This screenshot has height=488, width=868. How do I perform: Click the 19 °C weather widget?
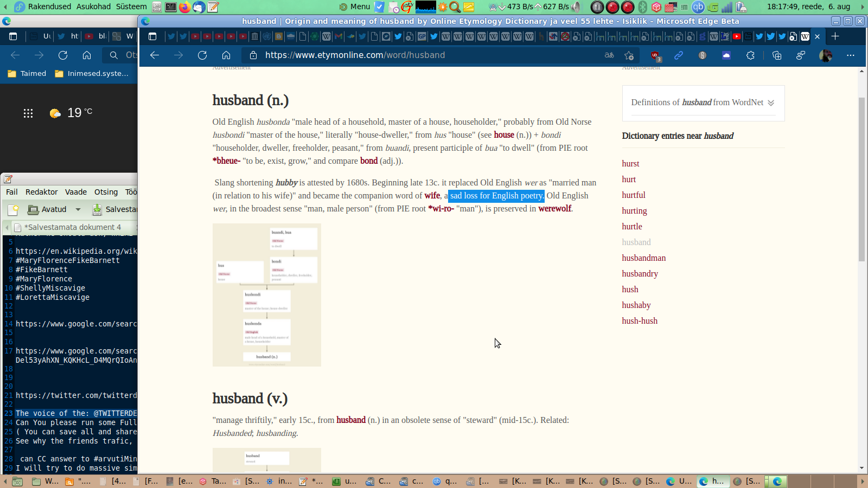(x=71, y=113)
